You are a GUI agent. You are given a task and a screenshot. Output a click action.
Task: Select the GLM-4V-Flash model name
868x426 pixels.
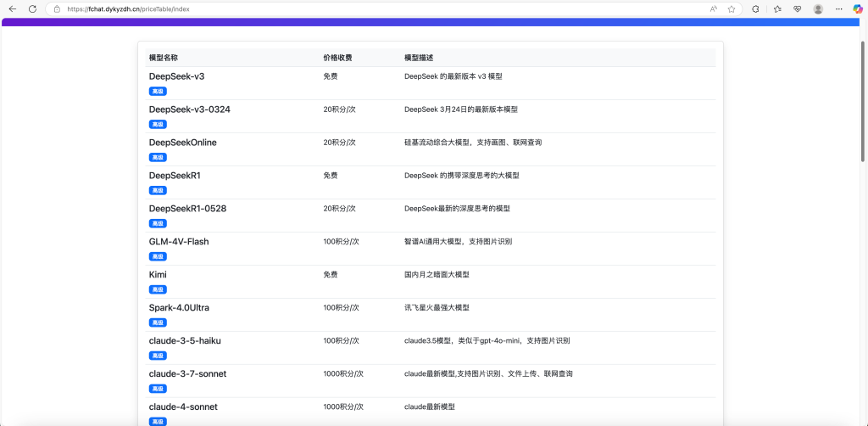pyautogui.click(x=179, y=242)
